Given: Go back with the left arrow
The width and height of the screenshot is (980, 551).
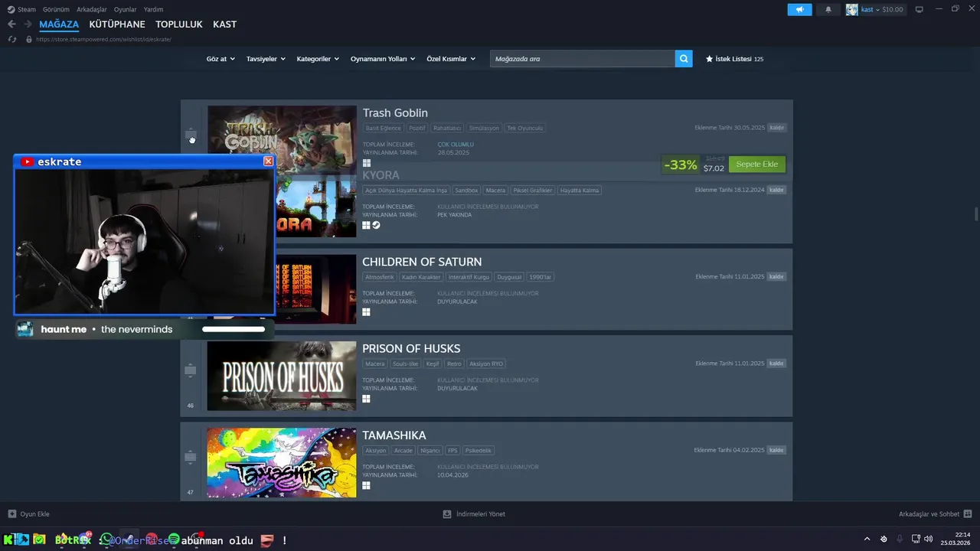Looking at the screenshot, I should (11, 24).
